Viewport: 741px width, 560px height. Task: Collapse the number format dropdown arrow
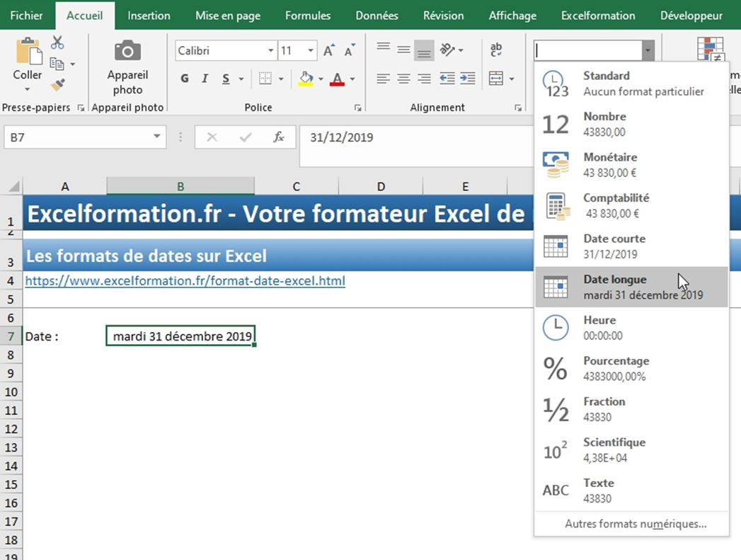(648, 50)
